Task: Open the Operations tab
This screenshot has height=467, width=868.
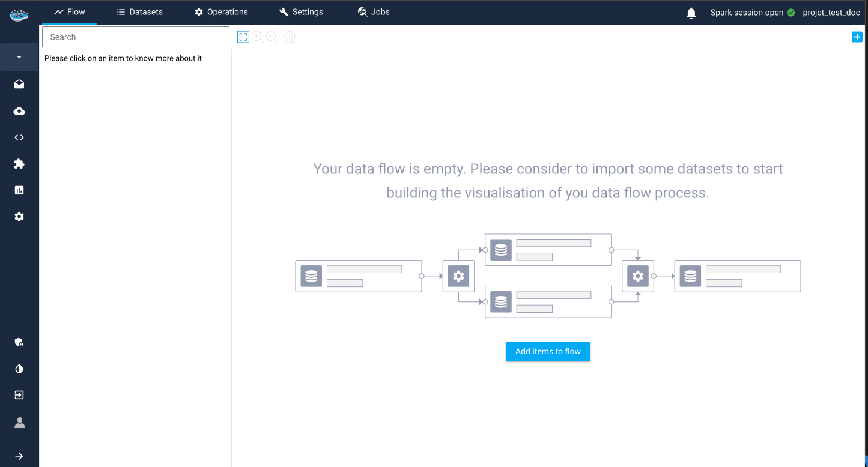Action: tap(221, 12)
